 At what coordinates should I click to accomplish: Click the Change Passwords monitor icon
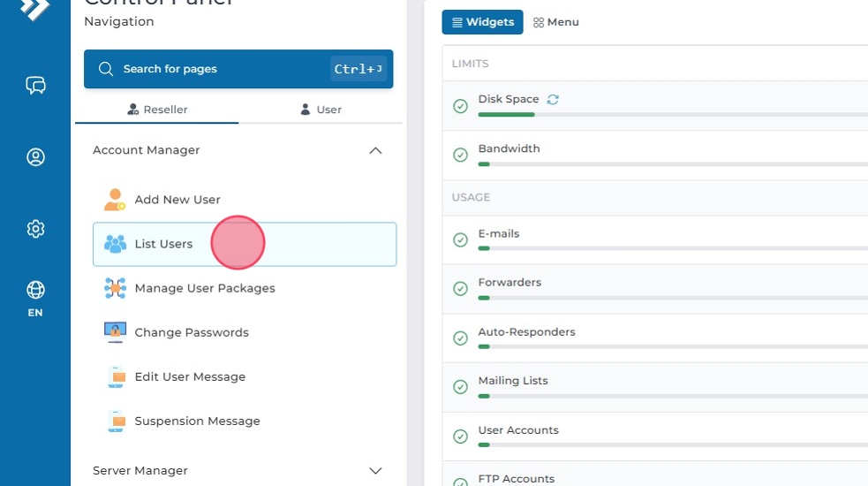(115, 332)
